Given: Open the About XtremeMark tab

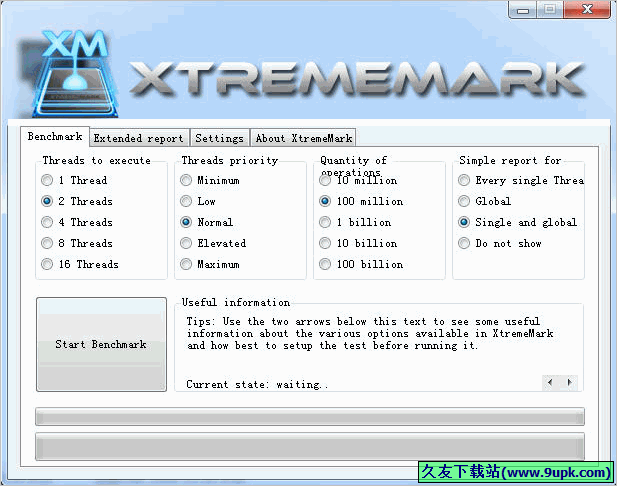Looking at the screenshot, I should (304, 138).
